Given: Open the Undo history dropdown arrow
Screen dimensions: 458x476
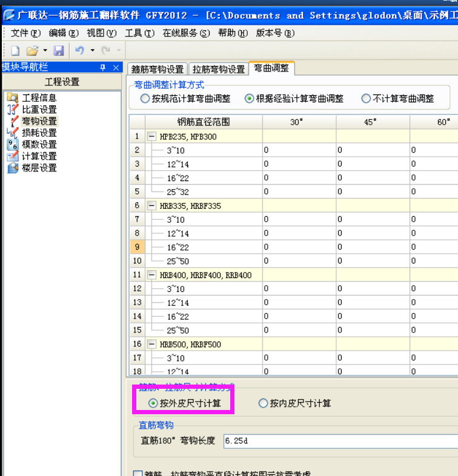Looking at the screenshot, I should click(92, 50).
